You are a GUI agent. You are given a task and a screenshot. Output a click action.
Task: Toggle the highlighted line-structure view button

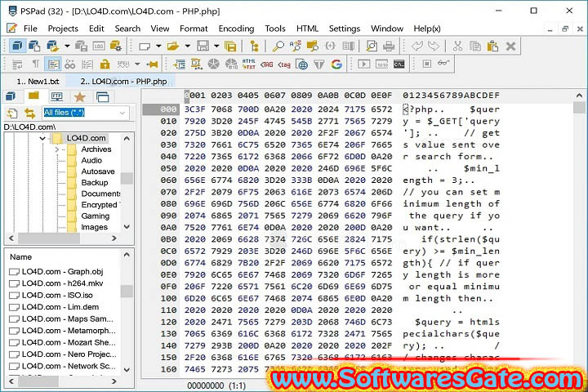pos(53,65)
